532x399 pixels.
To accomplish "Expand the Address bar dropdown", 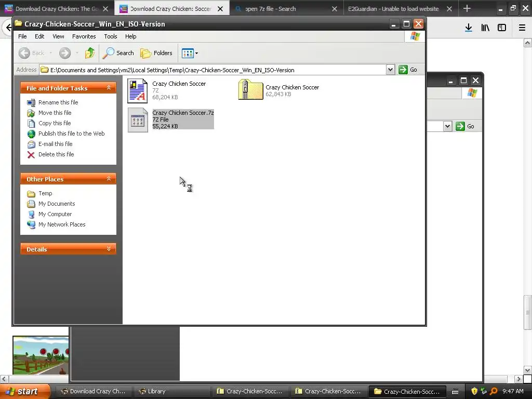I will click(x=390, y=70).
